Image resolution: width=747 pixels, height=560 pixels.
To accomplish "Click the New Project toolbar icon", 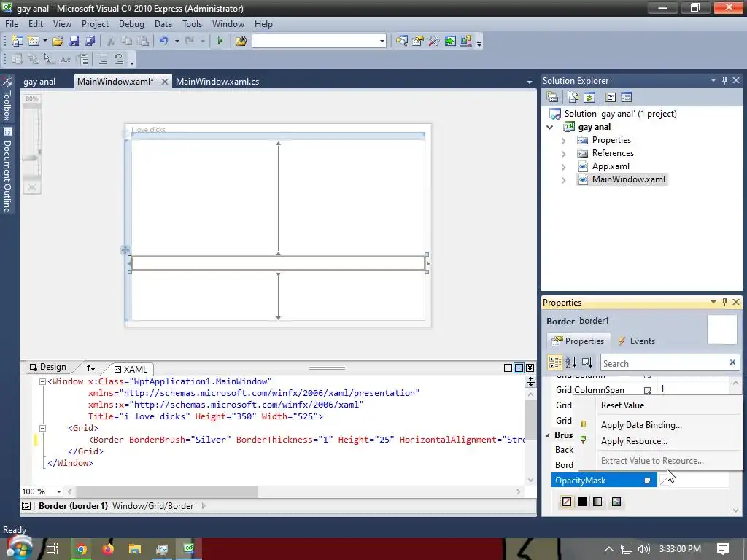I will point(18,41).
